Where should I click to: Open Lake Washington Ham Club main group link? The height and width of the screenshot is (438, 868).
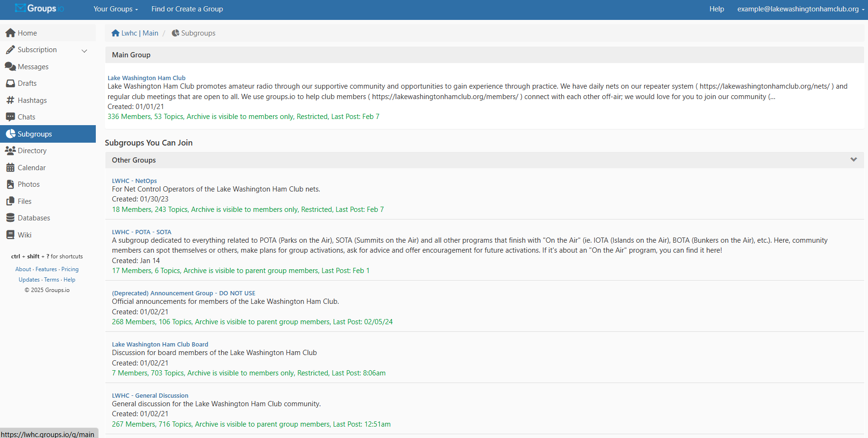tap(147, 78)
